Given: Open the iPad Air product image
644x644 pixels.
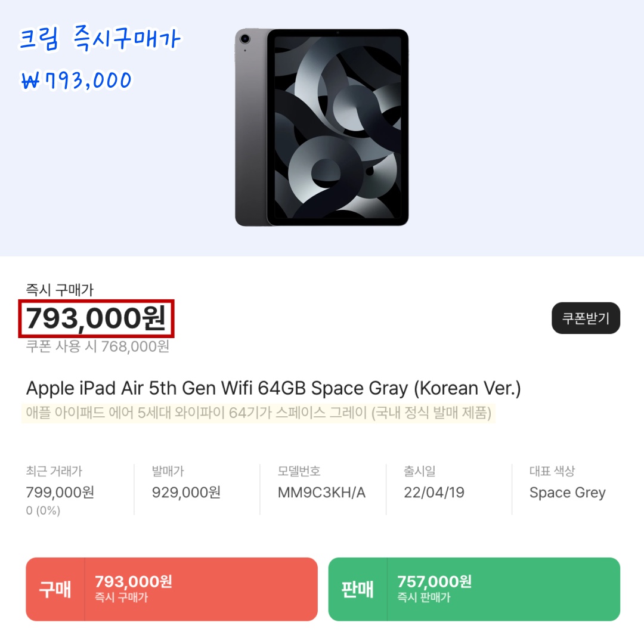Looking at the screenshot, I should tap(322, 127).
